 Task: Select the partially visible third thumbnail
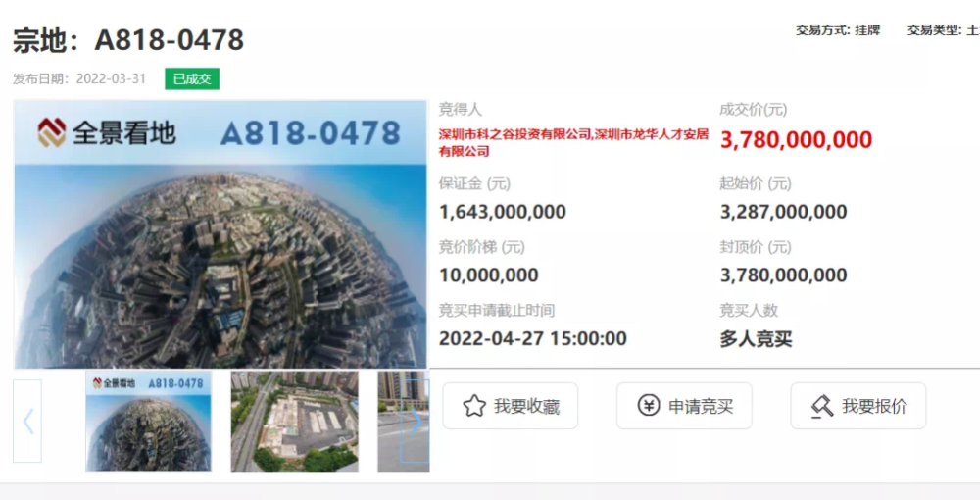pos(403,421)
